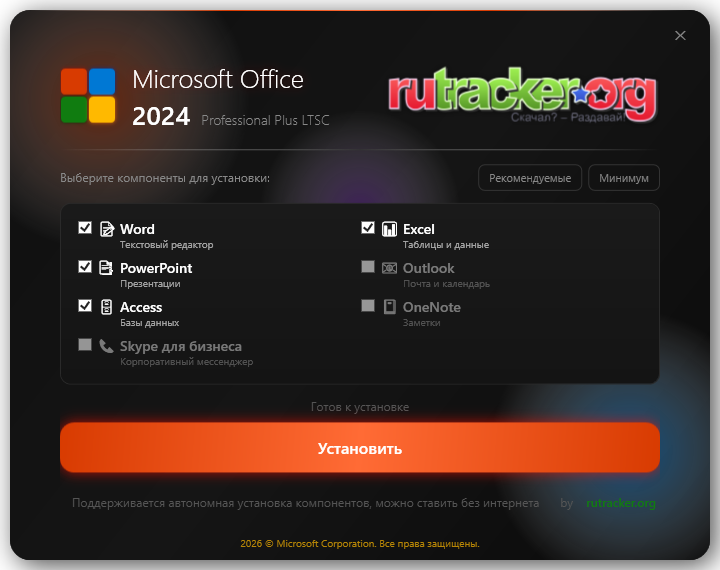Image resolution: width=720 pixels, height=570 pixels.
Task: Click the OneNote notebook icon
Action: coord(389,307)
